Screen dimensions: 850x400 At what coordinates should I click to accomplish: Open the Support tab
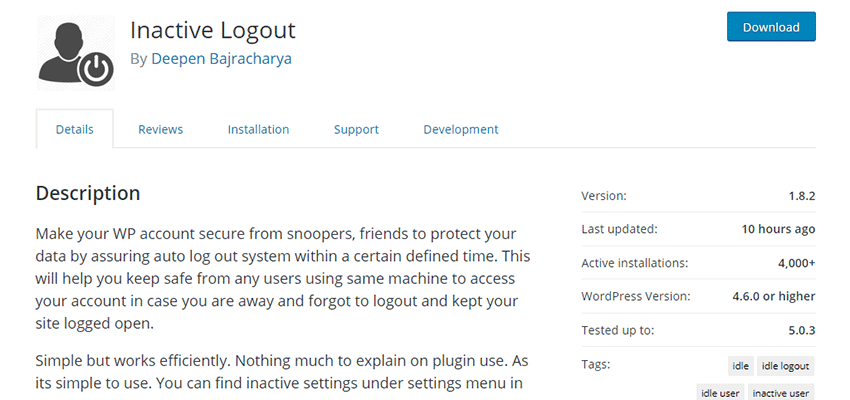356,129
